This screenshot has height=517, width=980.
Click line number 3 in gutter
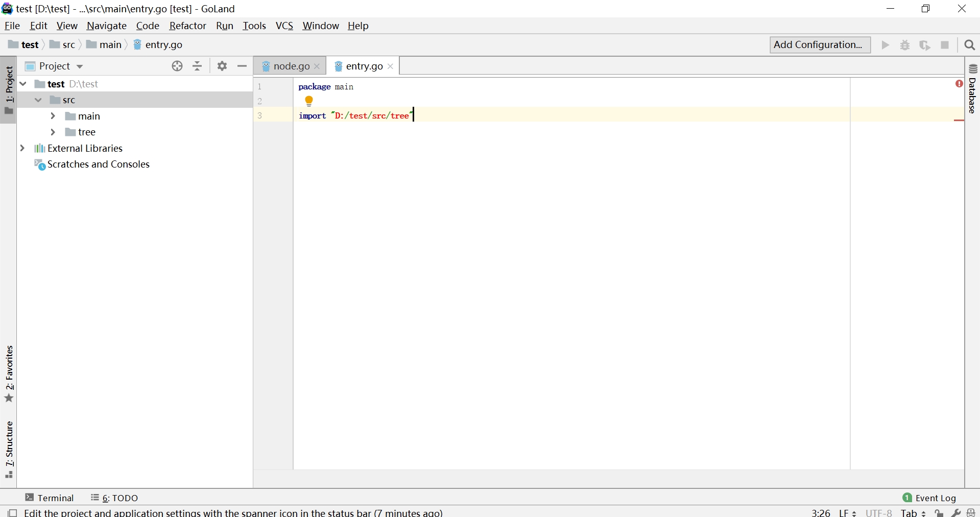[x=260, y=116]
